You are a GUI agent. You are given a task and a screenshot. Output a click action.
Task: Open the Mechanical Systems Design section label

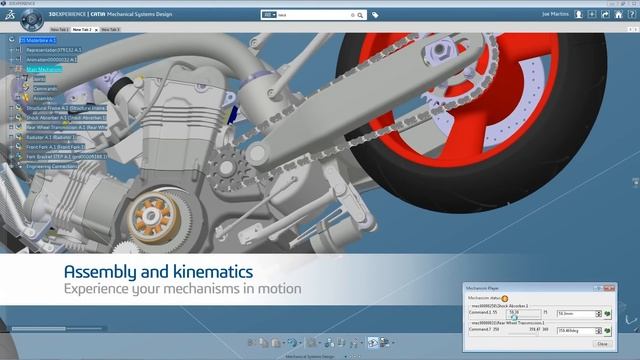pyautogui.click(x=309, y=356)
